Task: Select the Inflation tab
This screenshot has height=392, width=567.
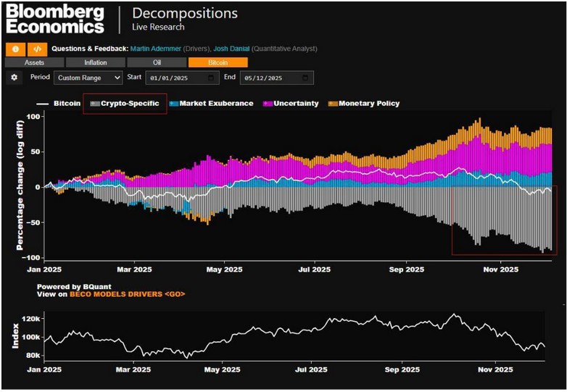Action: click(95, 63)
